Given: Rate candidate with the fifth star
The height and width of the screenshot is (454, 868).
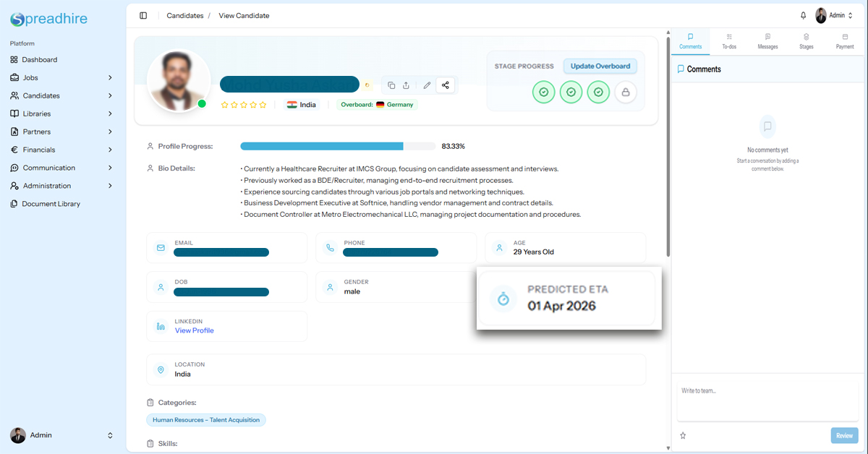Looking at the screenshot, I should tap(263, 105).
